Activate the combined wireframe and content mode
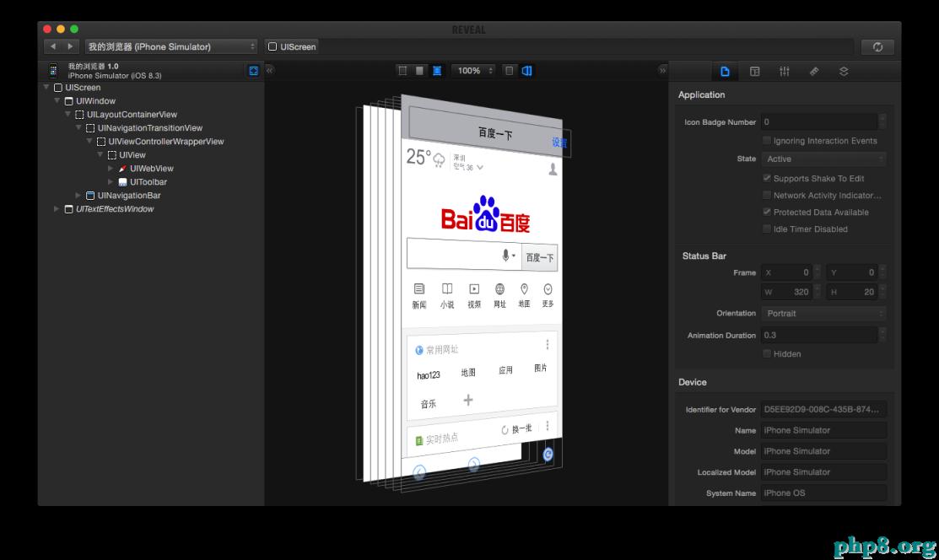Screen dimensions: 939x560 (x=436, y=71)
